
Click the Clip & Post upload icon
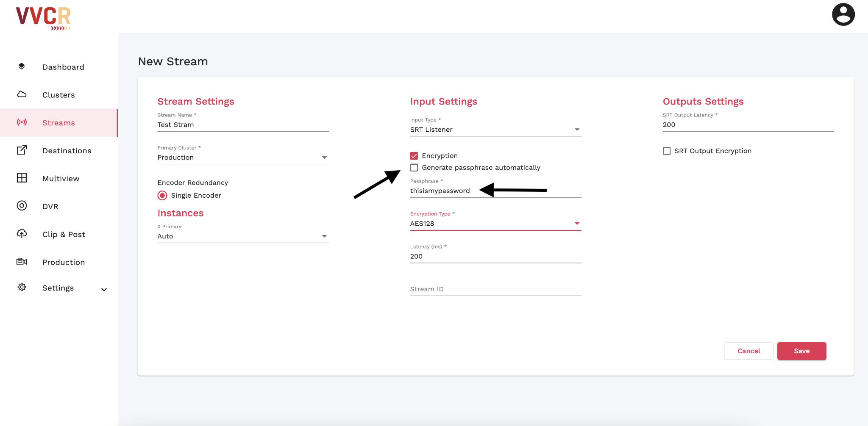point(22,234)
